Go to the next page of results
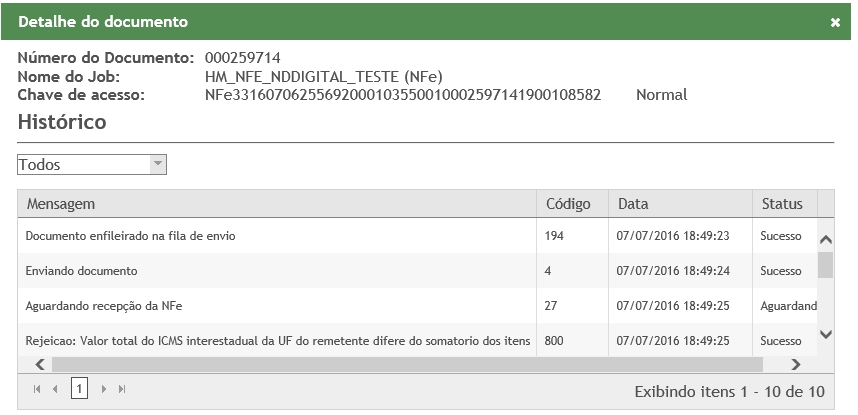 click(x=103, y=389)
